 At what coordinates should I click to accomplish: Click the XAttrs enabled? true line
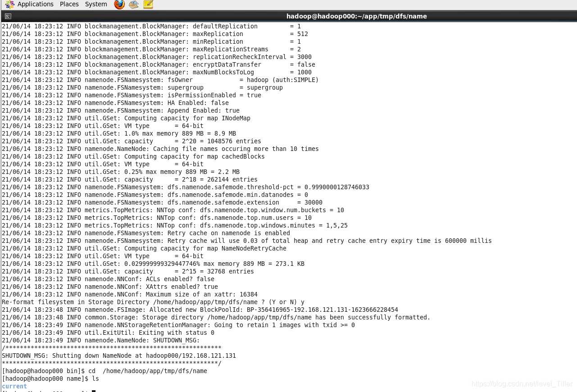point(110,287)
